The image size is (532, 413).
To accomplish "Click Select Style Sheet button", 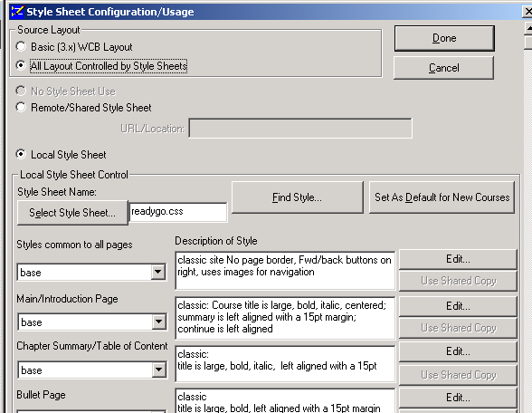I will pos(72,213).
